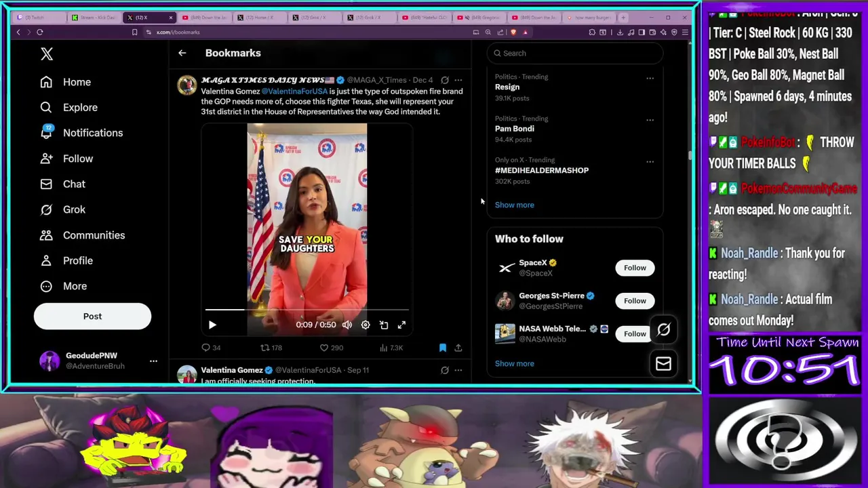The width and height of the screenshot is (868, 488).
Task: Open the @ValentinaForUSA mention link
Action: pos(294,91)
